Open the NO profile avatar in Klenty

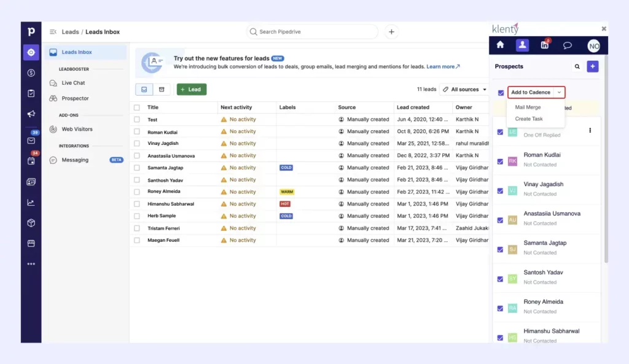(x=594, y=45)
